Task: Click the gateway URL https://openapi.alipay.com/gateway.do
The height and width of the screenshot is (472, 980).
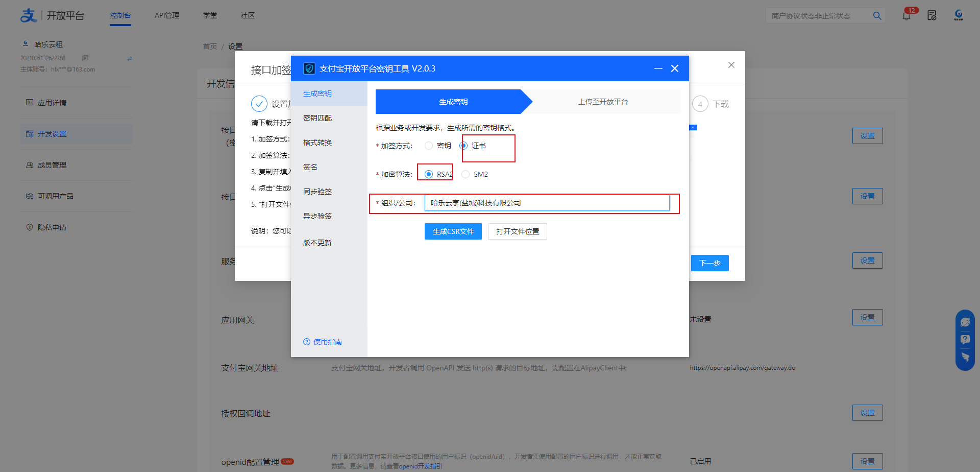Action: pyautogui.click(x=743, y=368)
